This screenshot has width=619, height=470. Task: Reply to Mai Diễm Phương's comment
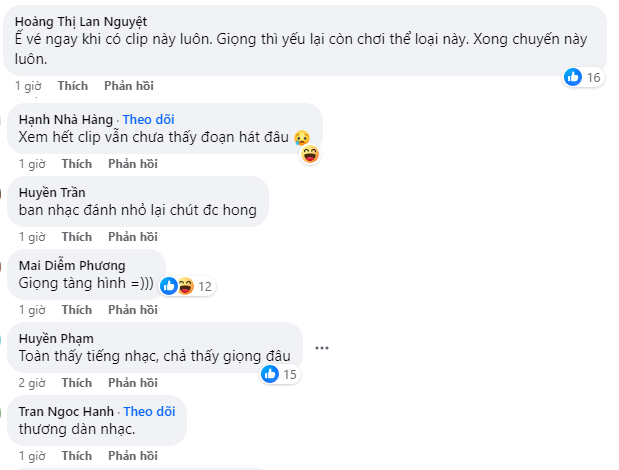(133, 310)
